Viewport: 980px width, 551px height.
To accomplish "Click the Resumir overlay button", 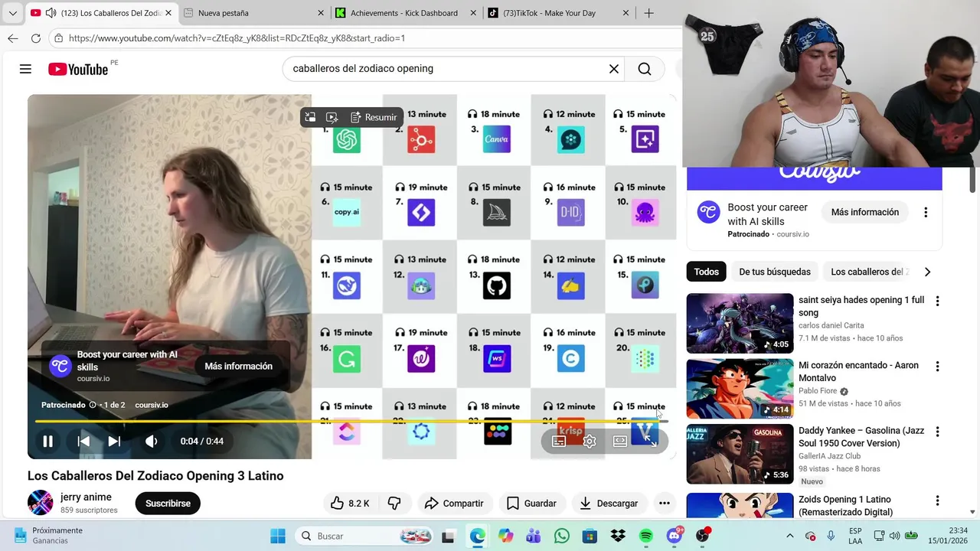I will (374, 117).
